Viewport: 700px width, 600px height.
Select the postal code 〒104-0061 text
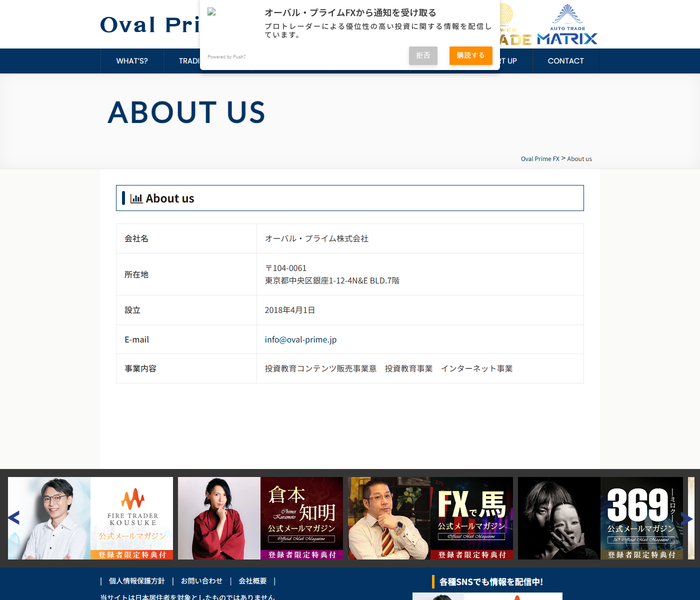pyautogui.click(x=285, y=268)
